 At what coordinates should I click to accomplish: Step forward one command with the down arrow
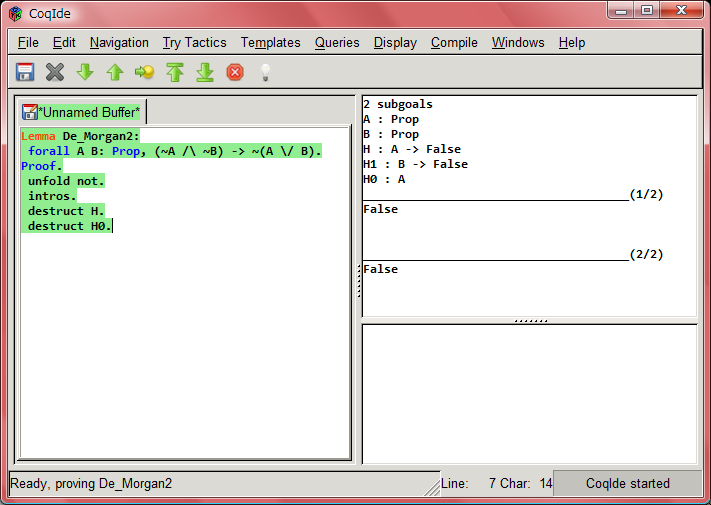point(85,72)
